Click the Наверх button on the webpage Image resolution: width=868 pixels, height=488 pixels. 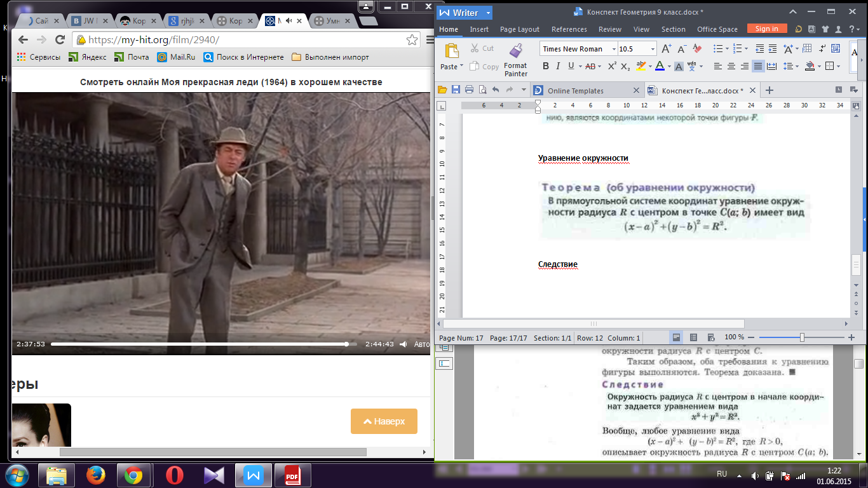point(384,421)
